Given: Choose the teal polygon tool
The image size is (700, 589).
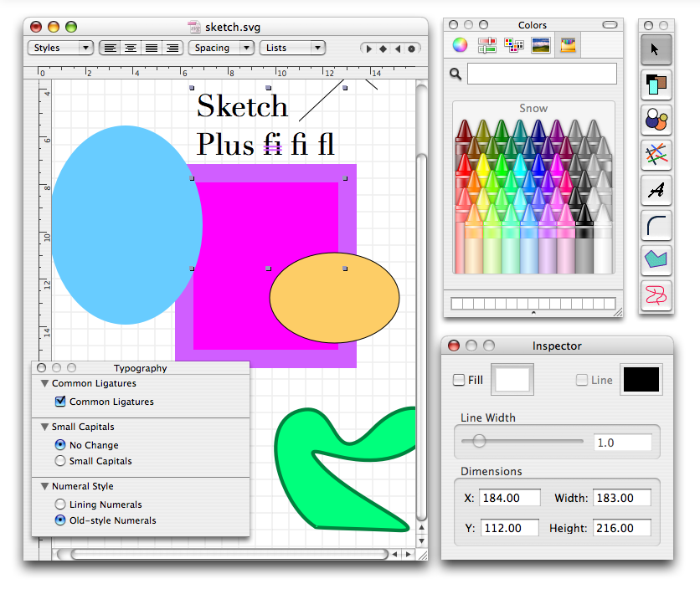Looking at the screenshot, I should coord(656,259).
